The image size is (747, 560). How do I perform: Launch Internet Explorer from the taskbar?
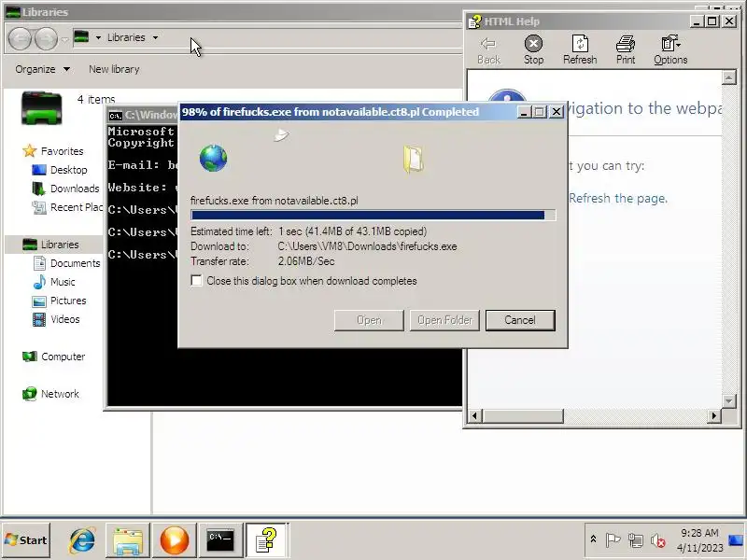point(82,540)
